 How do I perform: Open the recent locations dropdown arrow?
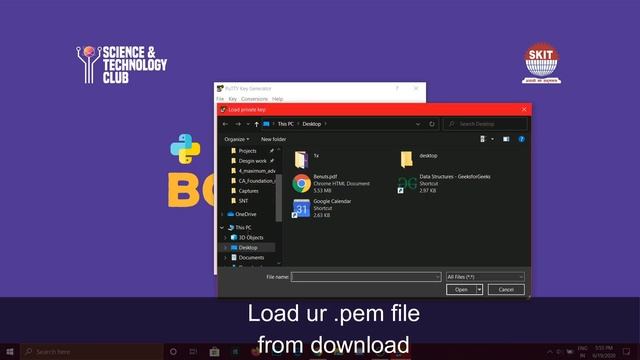[248, 124]
